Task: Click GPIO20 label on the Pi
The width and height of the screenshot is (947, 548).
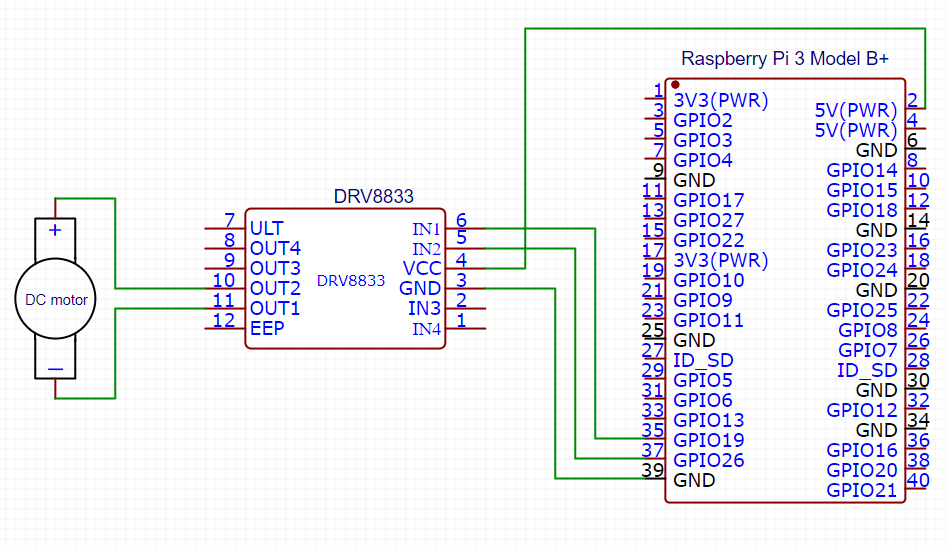Action: pos(862,471)
